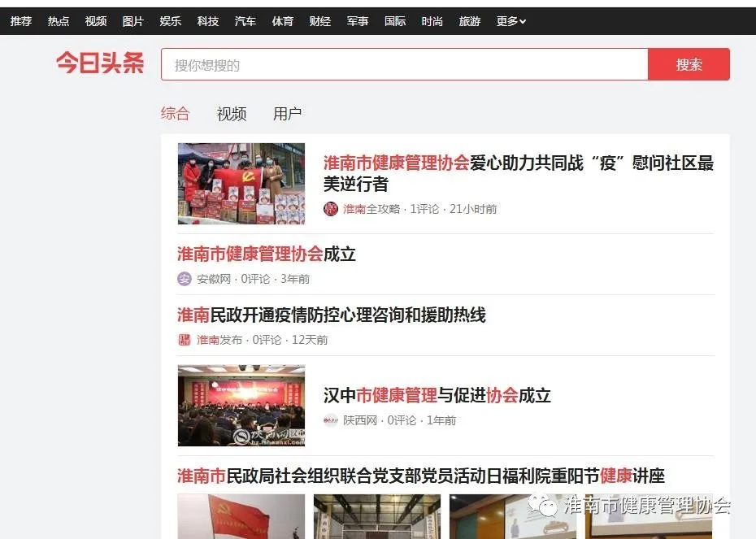Open the 军事 navigation item
The width and height of the screenshot is (756, 539).
point(358,21)
